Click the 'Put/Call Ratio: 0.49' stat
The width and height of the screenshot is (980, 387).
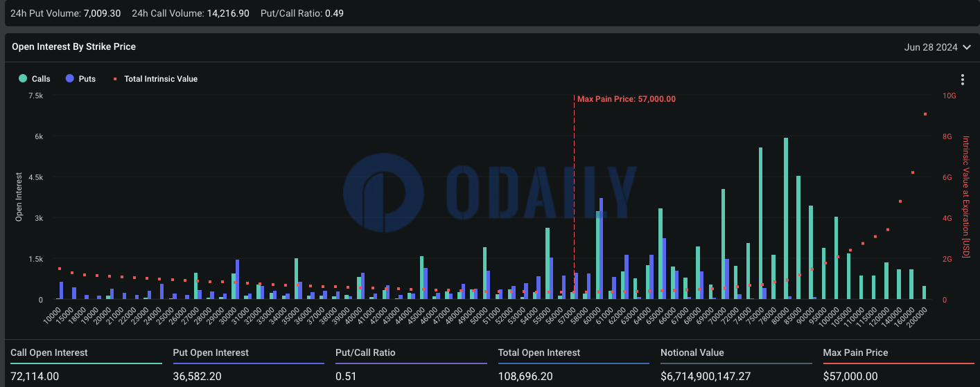[x=301, y=13]
